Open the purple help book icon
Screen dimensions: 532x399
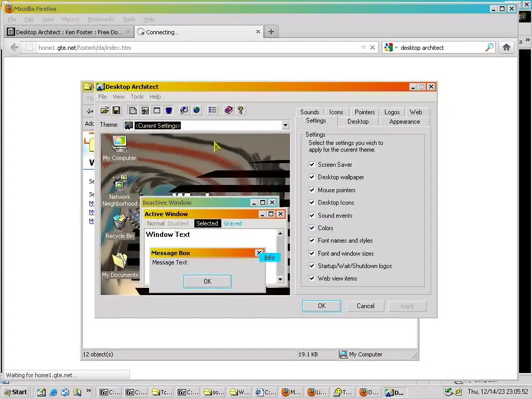click(229, 110)
